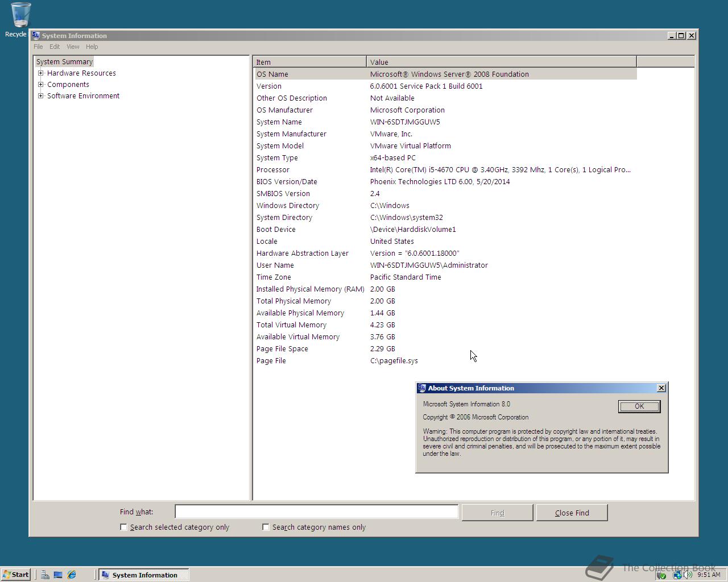Select the System Type row
This screenshot has height=582, width=728.
coord(445,157)
